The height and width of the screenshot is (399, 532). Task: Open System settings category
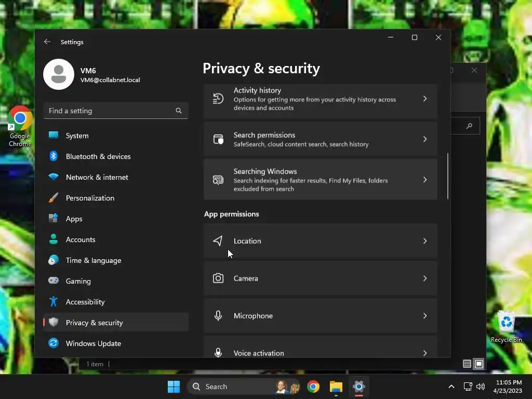[116, 136]
